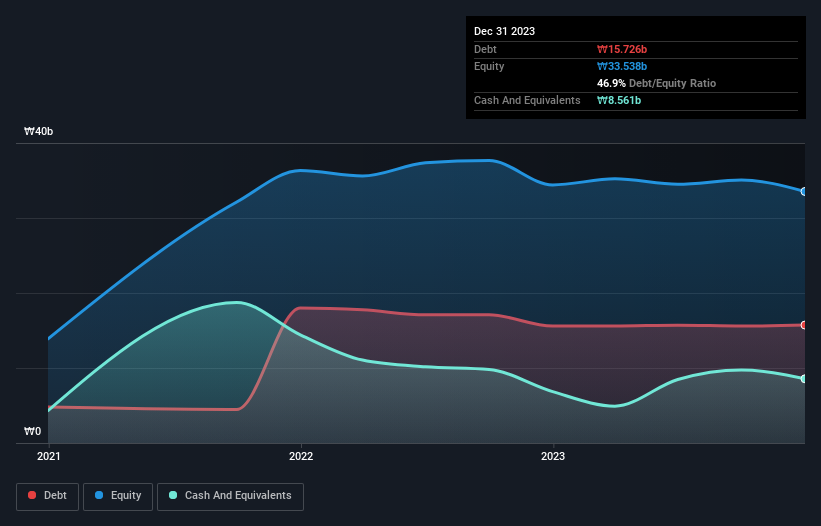The image size is (821, 526).
Task: Click the 46.9% Debt/Equity Ratio text
Action: (657, 83)
